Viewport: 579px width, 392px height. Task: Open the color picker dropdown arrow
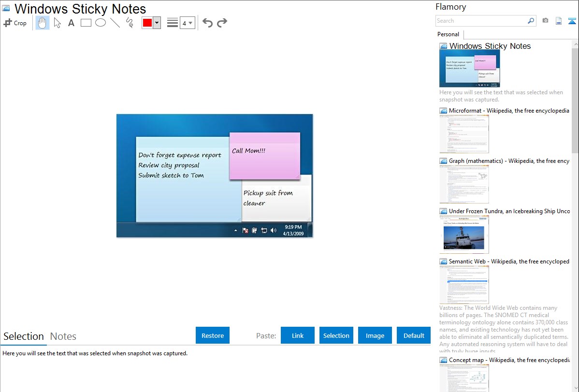point(157,23)
